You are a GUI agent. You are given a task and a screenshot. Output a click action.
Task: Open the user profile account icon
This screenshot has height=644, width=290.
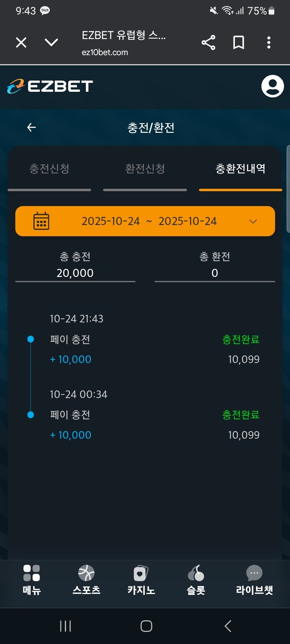tap(272, 86)
